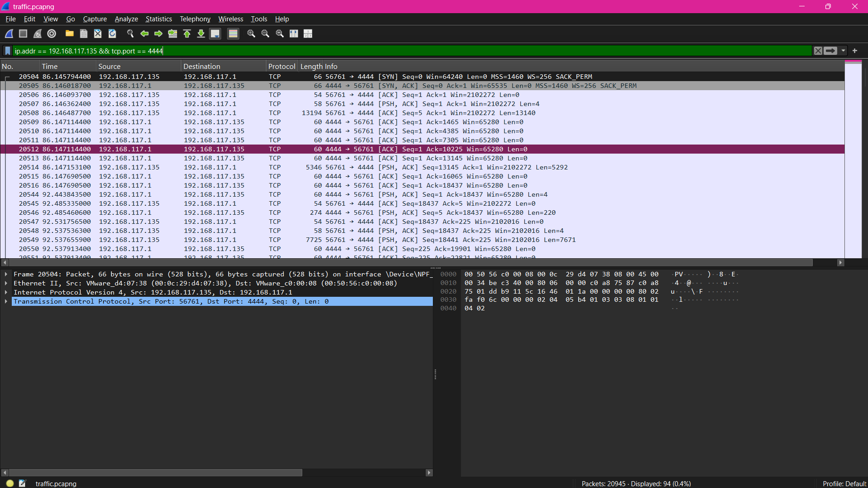Zoom in on packet text
The width and height of the screenshot is (868, 488).
click(x=251, y=34)
